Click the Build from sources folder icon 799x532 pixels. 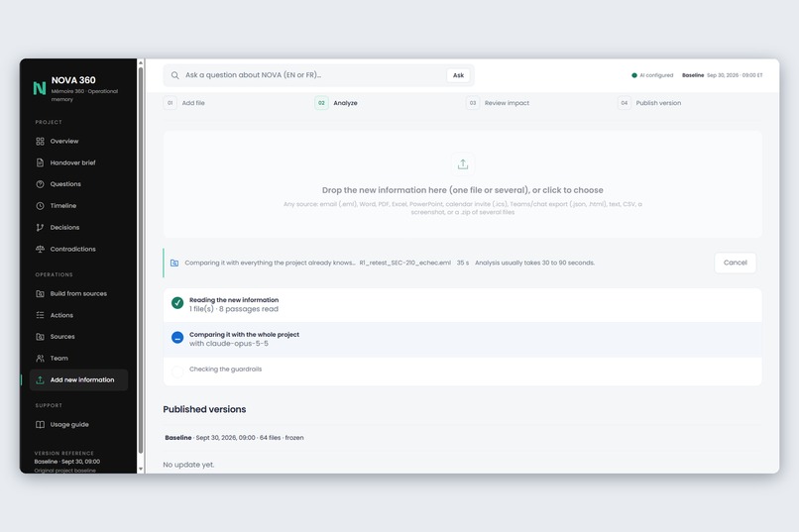tap(41, 294)
